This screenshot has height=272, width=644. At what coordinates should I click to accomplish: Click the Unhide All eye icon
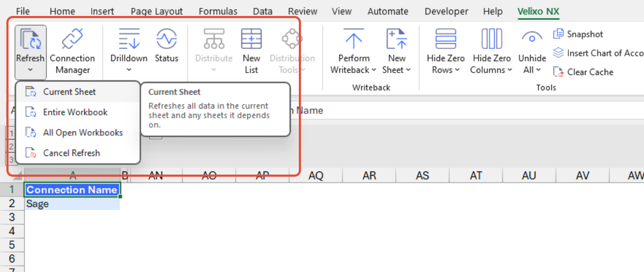(x=532, y=37)
